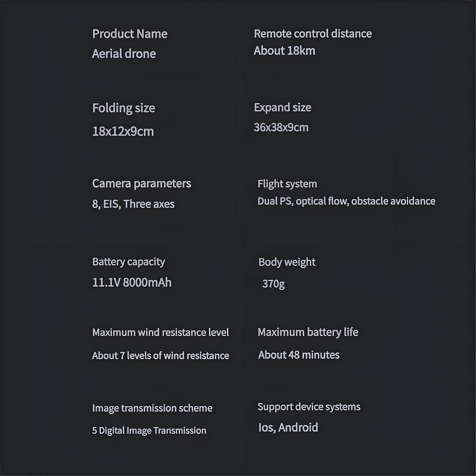
Task: Click the "Remote control distance" heading
Action: 313,34
